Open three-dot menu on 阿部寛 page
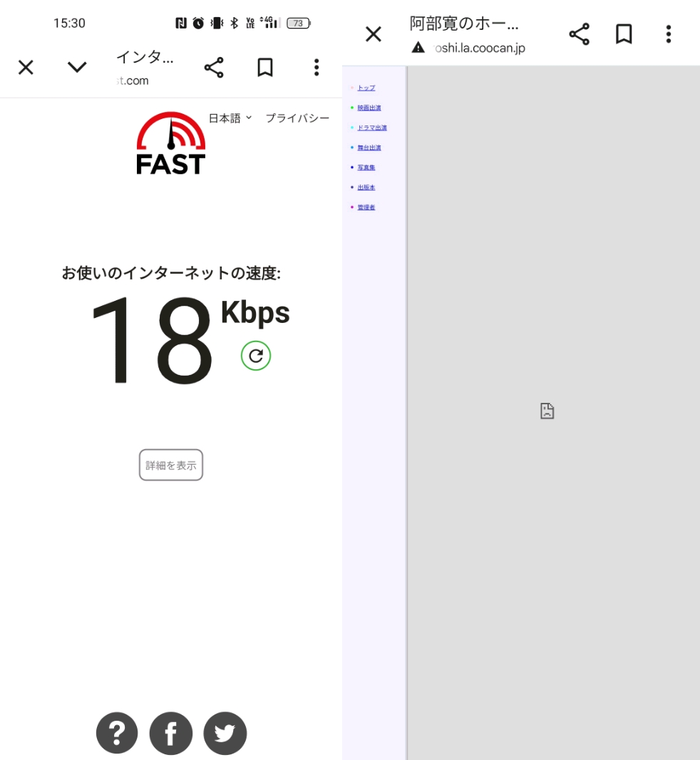Screen dimensions: 700x760 point(668,34)
